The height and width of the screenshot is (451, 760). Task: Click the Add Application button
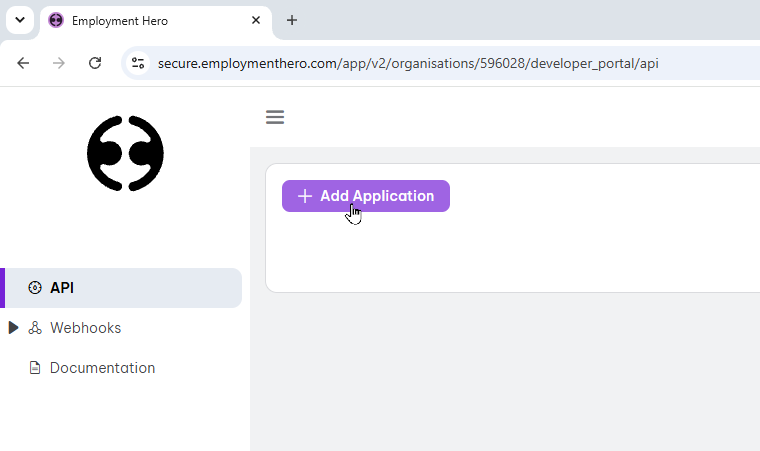tap(366, 196)
